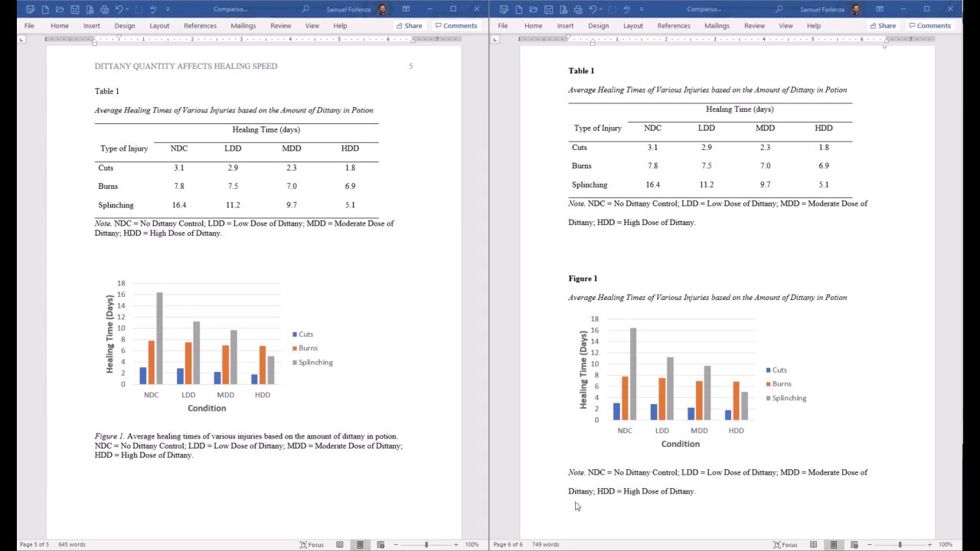980x551 pixels.
Task: Open View tab in left Word window
Action: coord(312,25)
